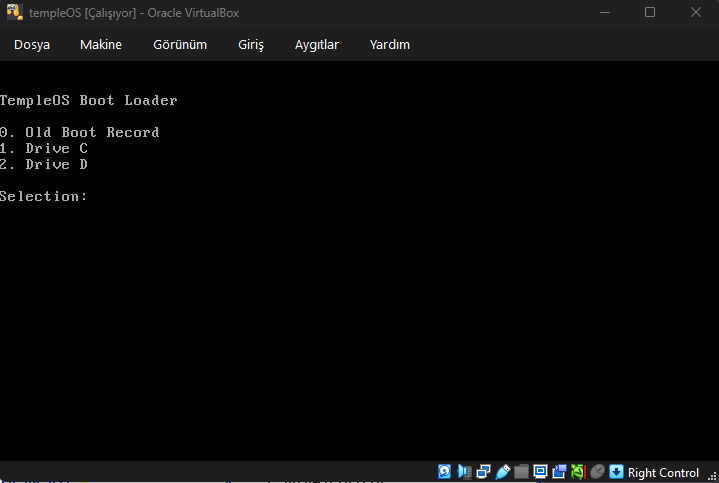
Task: Open the Giriş menu
Action: [x=251, y=44]
